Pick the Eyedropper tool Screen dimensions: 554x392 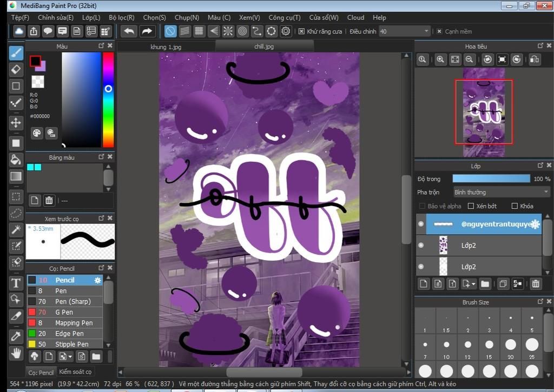[x=16, y=336]
